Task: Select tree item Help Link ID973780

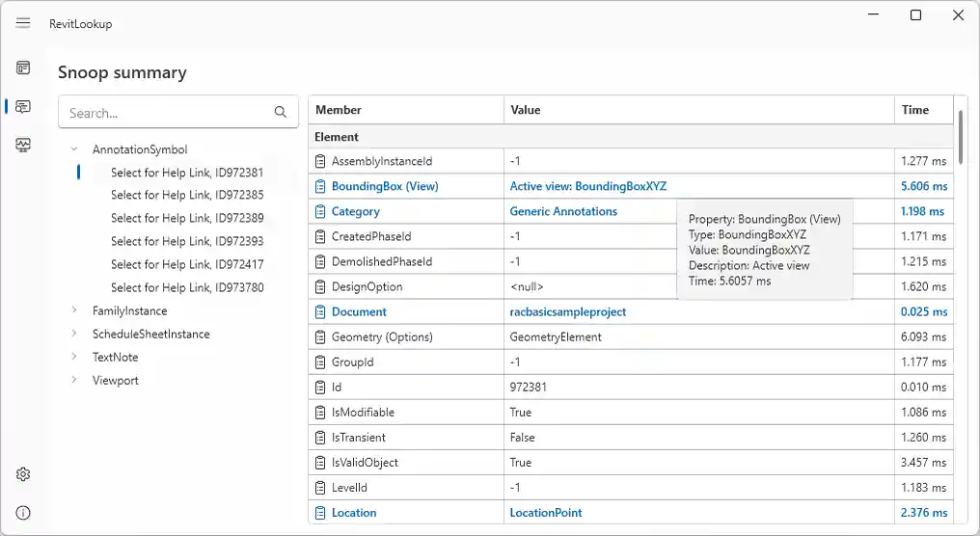Action: pyautogui.click(x=186, y=287)
